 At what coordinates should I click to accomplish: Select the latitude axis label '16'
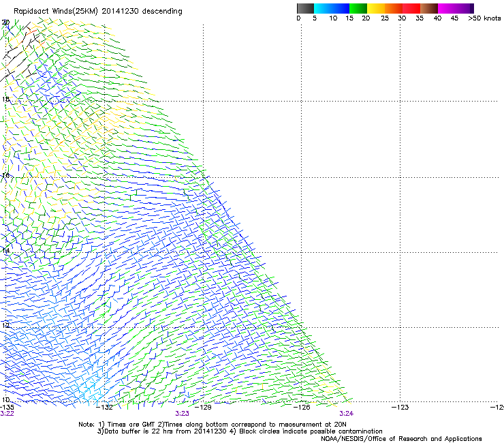[x=5, y=176]
